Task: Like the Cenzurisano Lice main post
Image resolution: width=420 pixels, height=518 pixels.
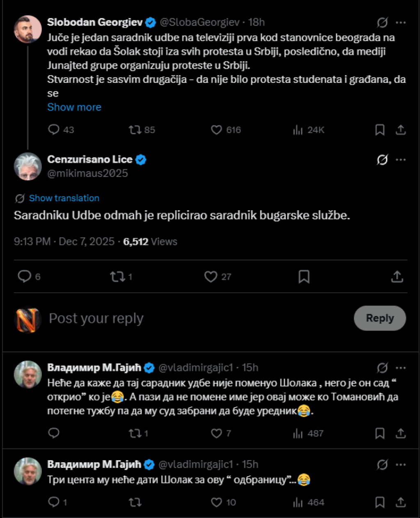Action: pyautogui.click(x=211, y=277)
